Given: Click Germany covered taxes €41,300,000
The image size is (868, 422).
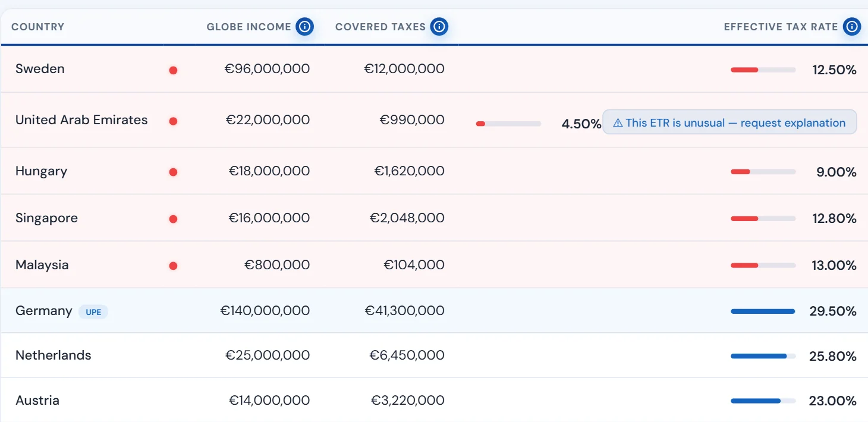Looking at the screenshot, I should click(404, 310).
